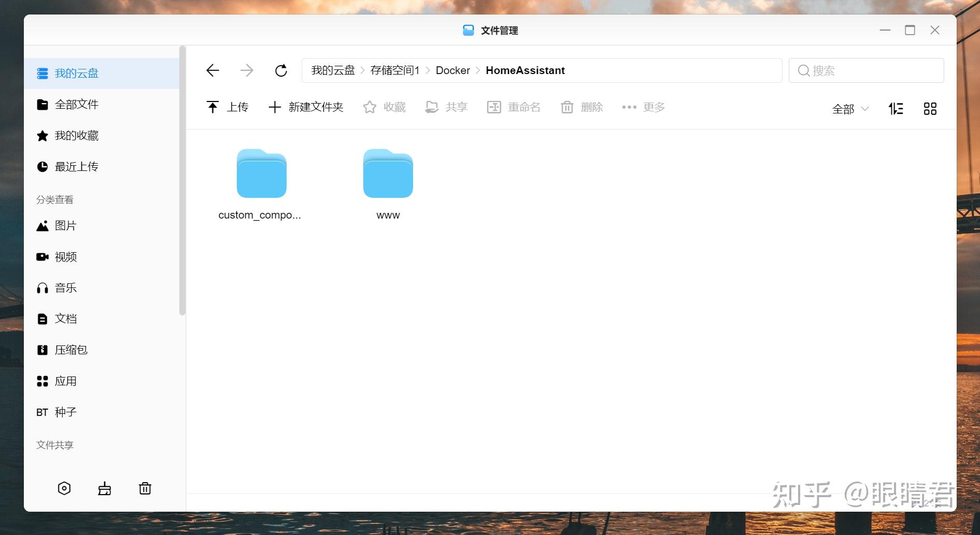Switch to grid view layout
Image resolution: width=980 pixels, height=535 pixels.
pos(930,108)
